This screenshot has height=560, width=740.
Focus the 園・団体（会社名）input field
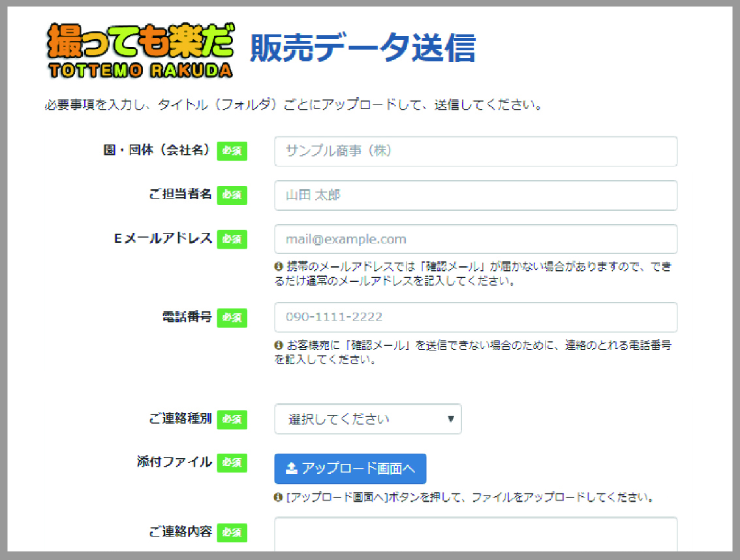[475, 151]
